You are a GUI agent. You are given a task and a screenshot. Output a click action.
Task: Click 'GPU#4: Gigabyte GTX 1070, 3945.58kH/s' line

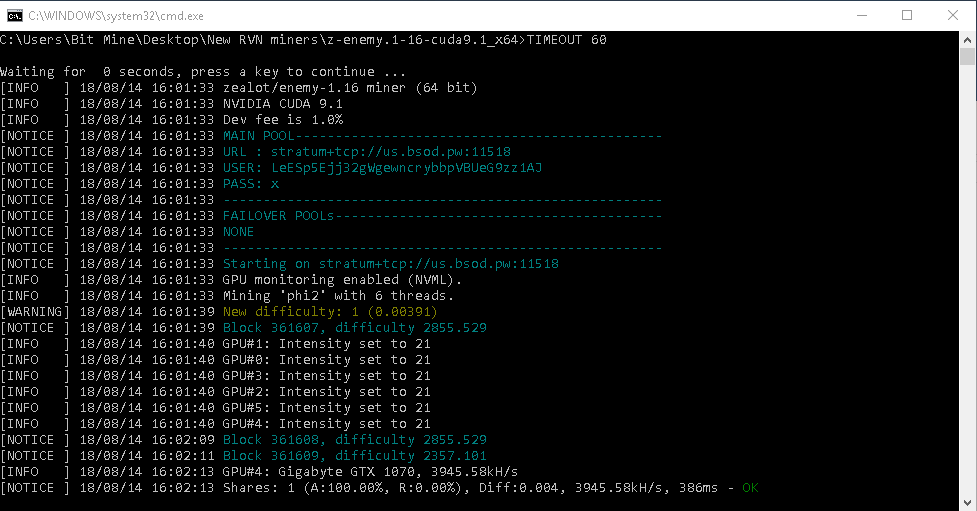370,472
